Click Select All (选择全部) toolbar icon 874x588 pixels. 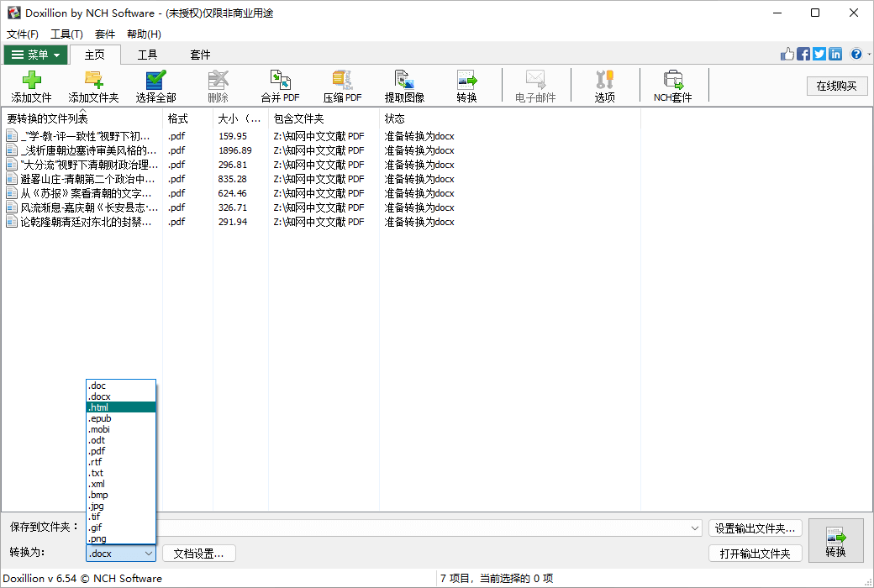coord(155,87)
